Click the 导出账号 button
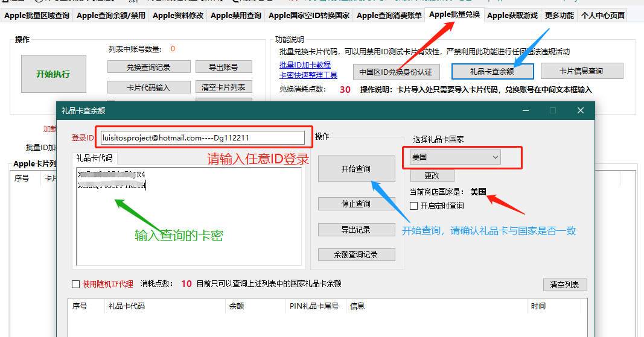644x337 pixels. 223,67
